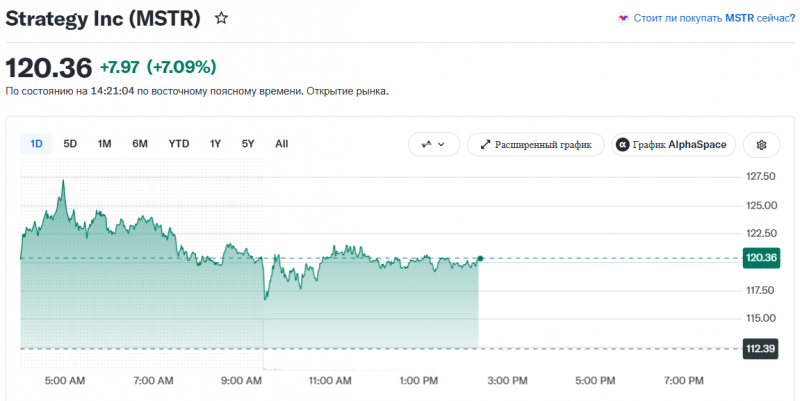This screenshot has height=401, width=800.
Task: Switch to the 6M time range
Action: 140,144
